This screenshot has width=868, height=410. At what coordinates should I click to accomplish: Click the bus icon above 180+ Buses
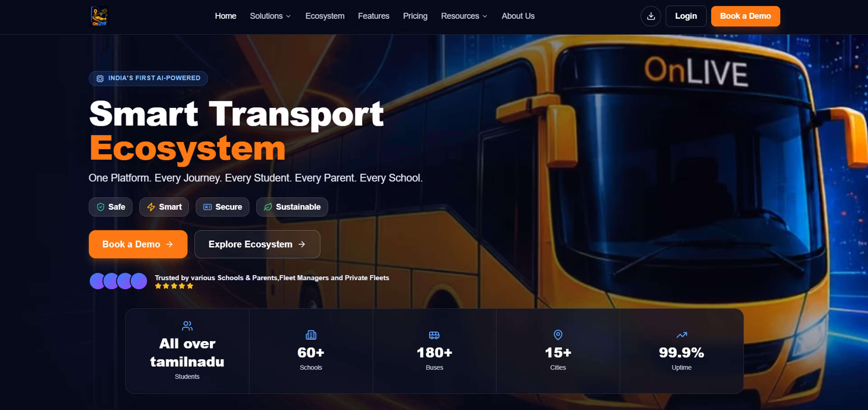(x=434, y=335)
